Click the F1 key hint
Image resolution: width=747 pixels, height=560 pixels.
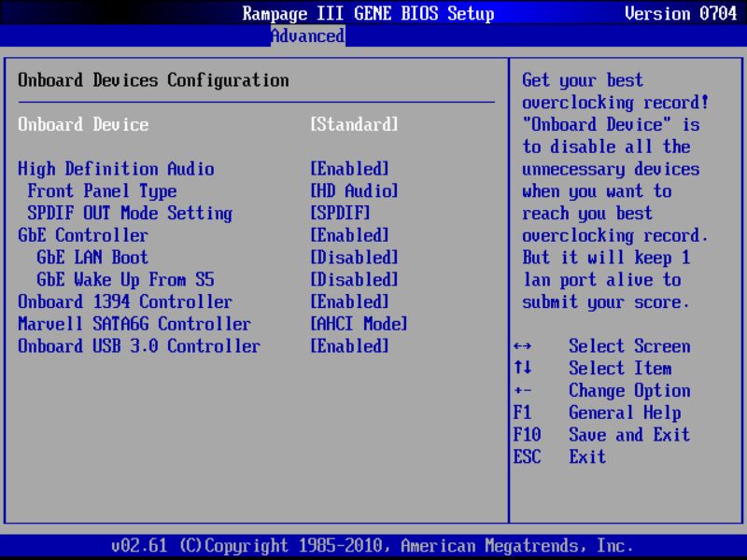coord(523,412)
